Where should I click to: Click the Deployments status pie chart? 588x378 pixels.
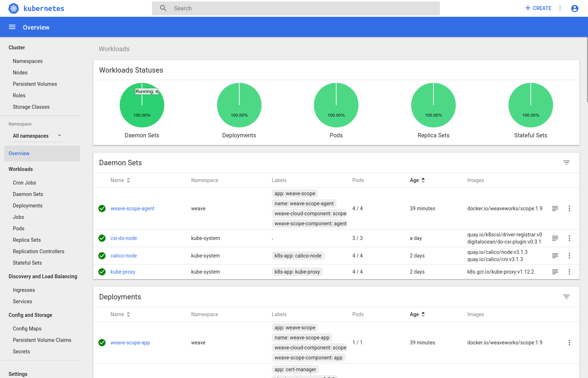(239, 105)
